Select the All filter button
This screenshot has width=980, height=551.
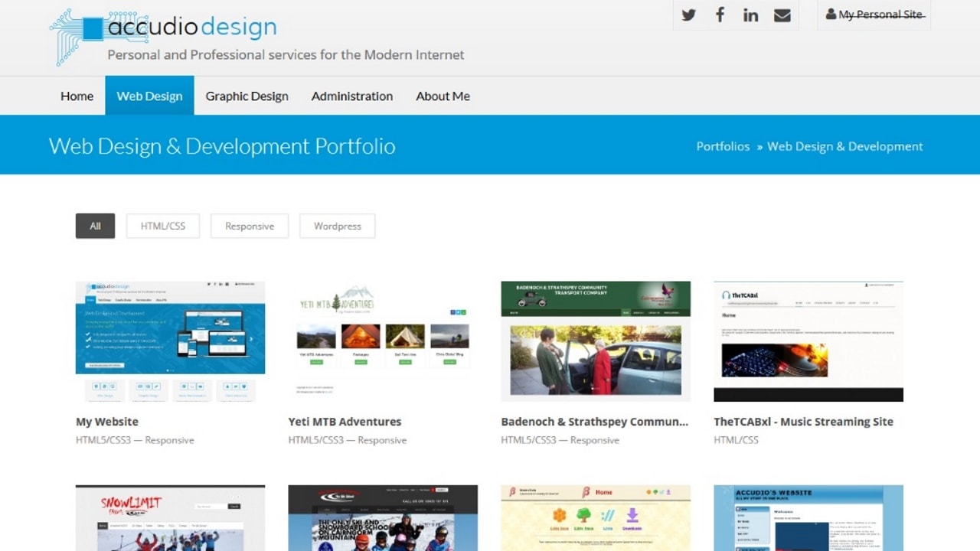point(94,226)
